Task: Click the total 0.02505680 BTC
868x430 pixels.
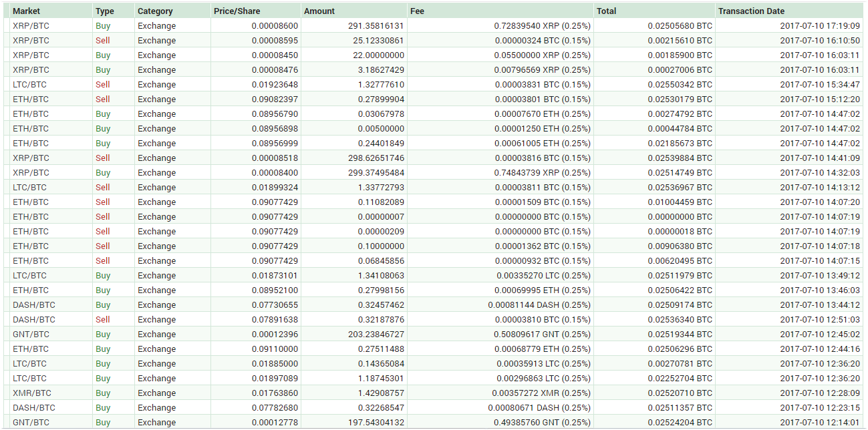Action: pyautogui.click(x=680, y=25)
